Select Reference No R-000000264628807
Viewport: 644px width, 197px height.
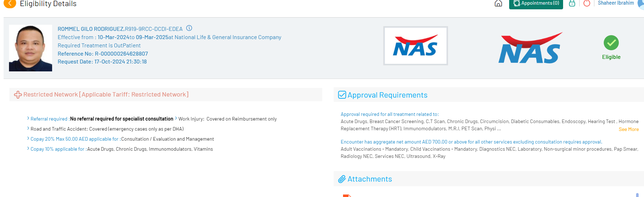point(103,54)
